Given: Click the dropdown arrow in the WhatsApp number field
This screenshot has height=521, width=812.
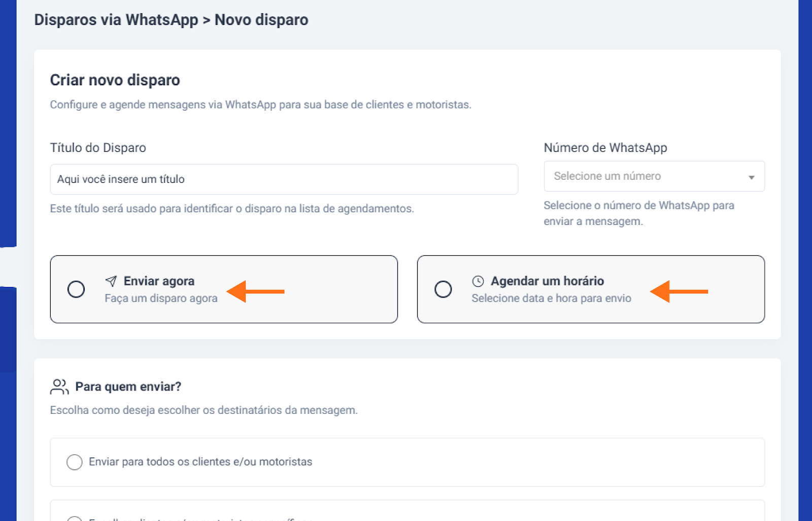Looking at the screenshot, I should coord(751,177).
